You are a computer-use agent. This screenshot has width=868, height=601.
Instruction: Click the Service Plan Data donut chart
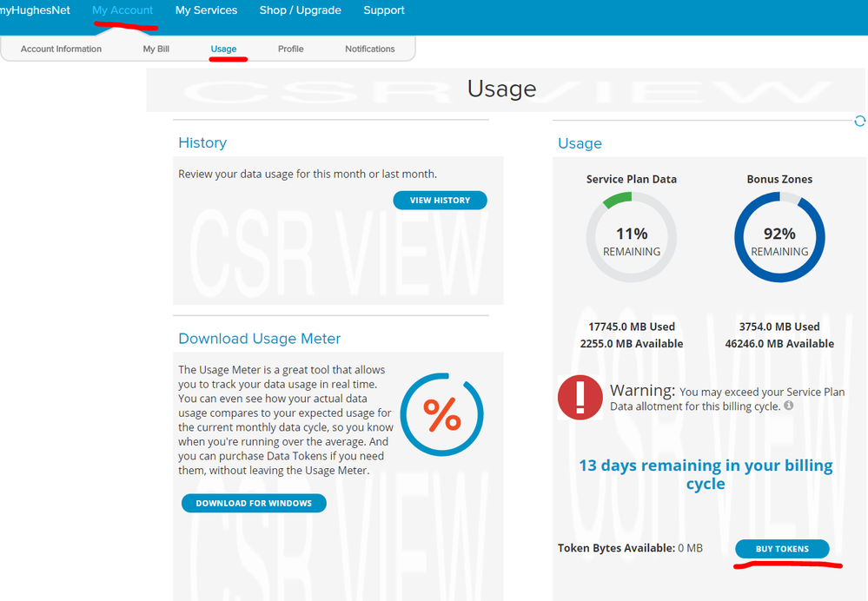pos(632,237)
